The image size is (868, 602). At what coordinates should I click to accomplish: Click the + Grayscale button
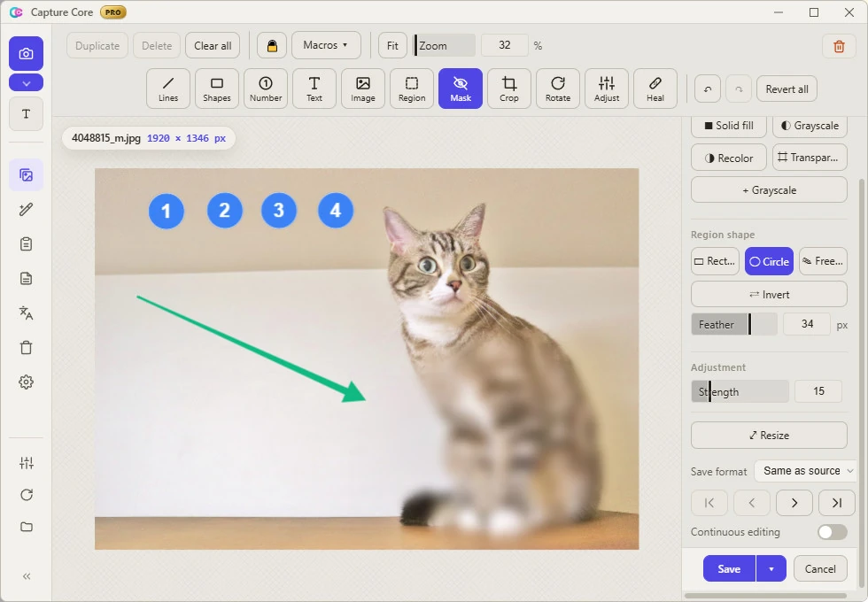pyautogui.click(x=769, y=189)
